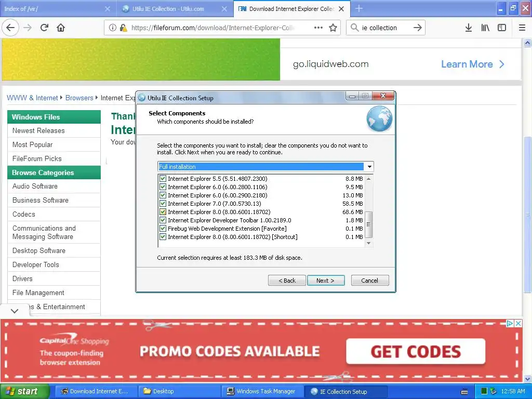532x399 pixels.
Task: Uncheck Internet Explorer 5.5 component
Action: [163, 179]
